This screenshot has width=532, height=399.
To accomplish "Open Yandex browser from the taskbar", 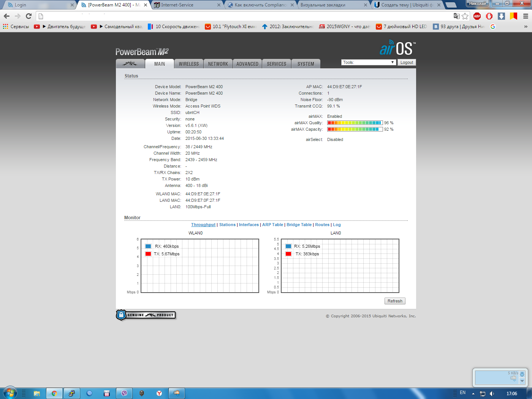I will point(159,393).
